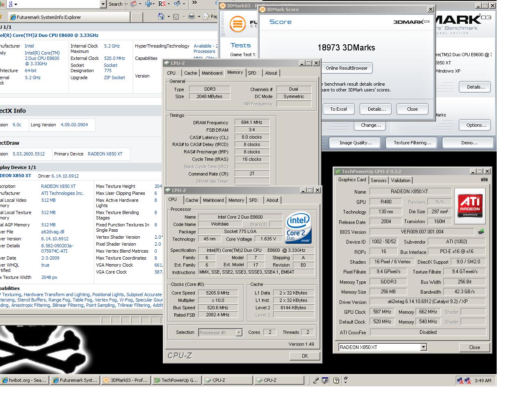Select the About tab in upper CPU-Z window
The image size is (525, 420).
[x=271, y=73]
